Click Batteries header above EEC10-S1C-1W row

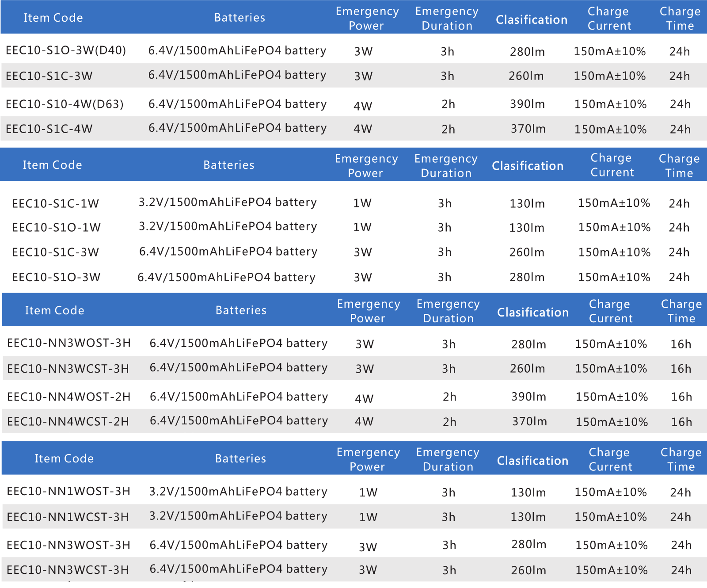(x=229, y=165)
